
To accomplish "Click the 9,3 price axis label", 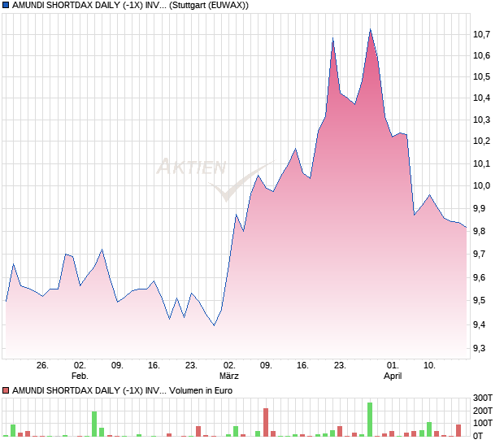I will [x=479, y=348].
